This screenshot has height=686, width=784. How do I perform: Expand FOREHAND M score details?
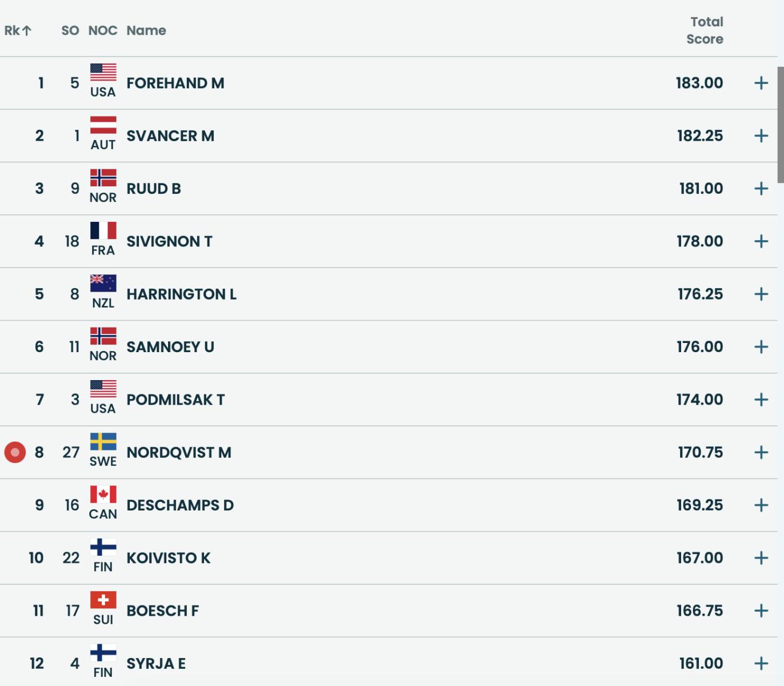[761, 83]
